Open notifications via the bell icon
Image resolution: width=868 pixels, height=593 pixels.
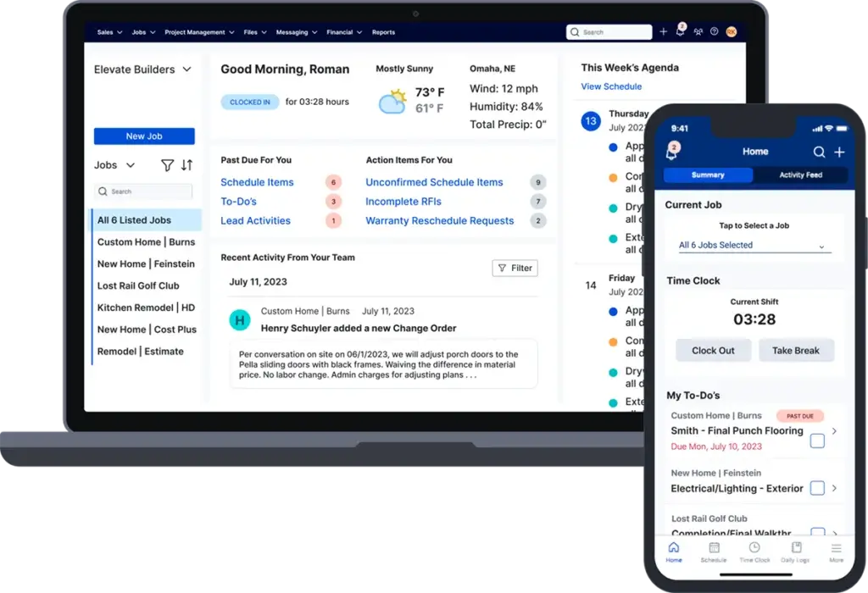click(x=679, y=31)
